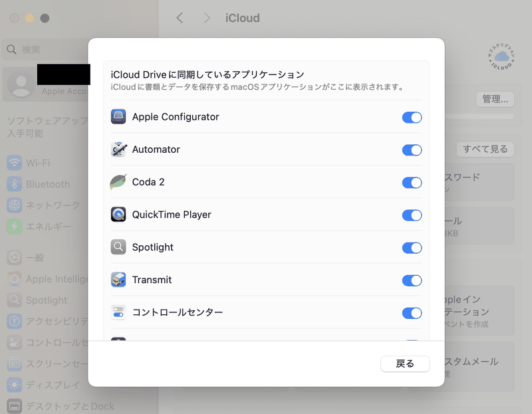This screenshot has width=532, height=414.
Task: Click the エネルギー lightning icon
Action: [14, 226]
